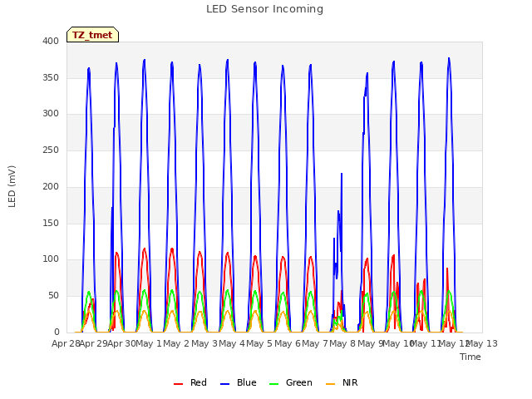Click the Time x-axis label
Screen dimensions: 532x399
[x=470, y=357]
